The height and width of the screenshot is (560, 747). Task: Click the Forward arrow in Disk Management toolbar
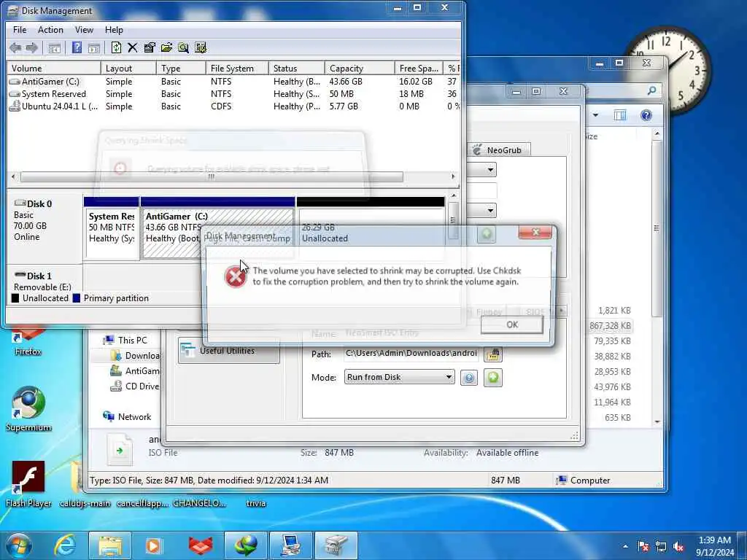[32, 47]
